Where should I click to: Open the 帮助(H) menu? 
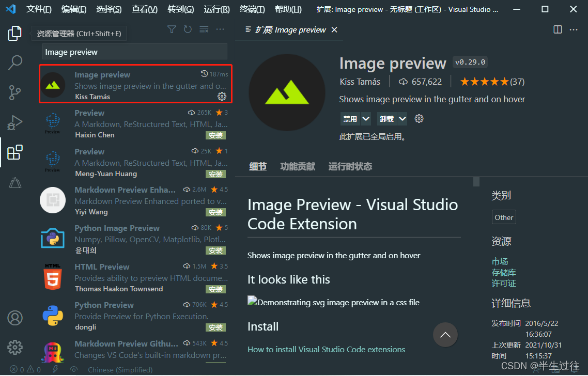288,9
